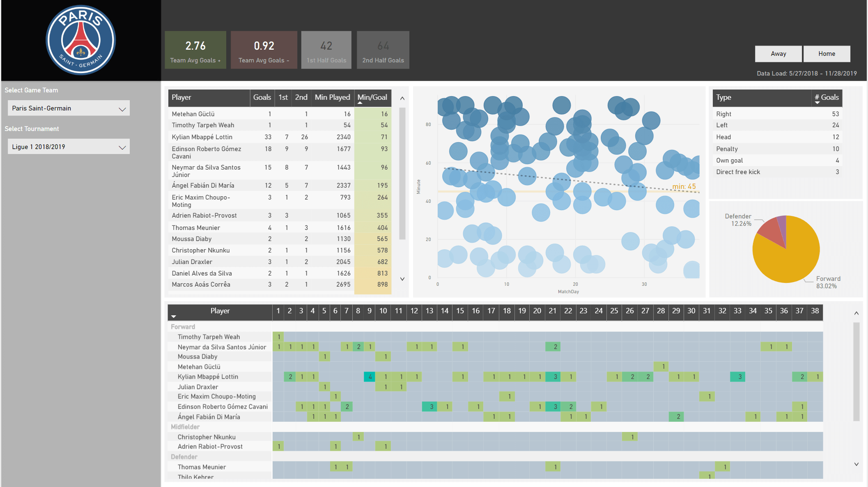Click the sort arrow icon in matrix Player header

pos(174,317)
